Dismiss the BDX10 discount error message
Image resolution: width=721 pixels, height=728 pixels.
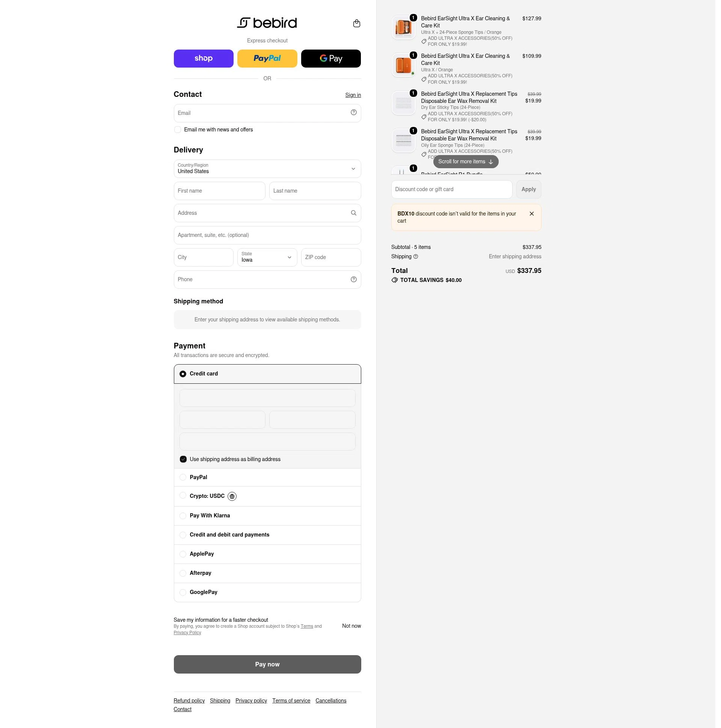(531, 214)
